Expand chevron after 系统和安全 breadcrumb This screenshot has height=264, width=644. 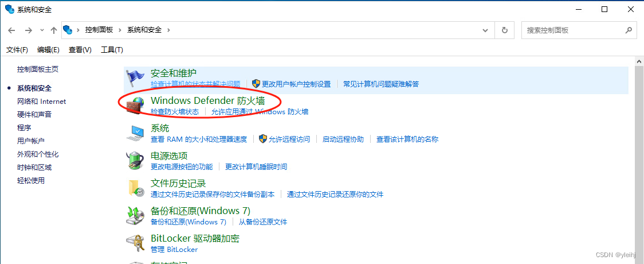click(169, 30)
